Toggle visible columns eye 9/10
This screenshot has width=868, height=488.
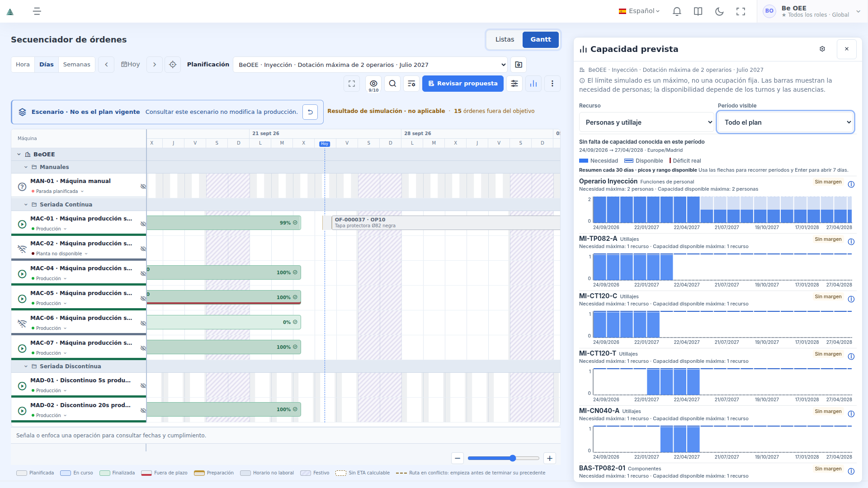tap(373, 84)
